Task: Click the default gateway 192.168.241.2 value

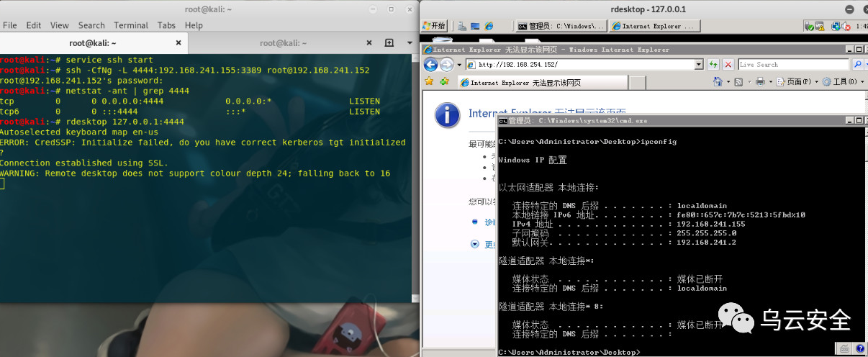Action: (x=706, y=243)
